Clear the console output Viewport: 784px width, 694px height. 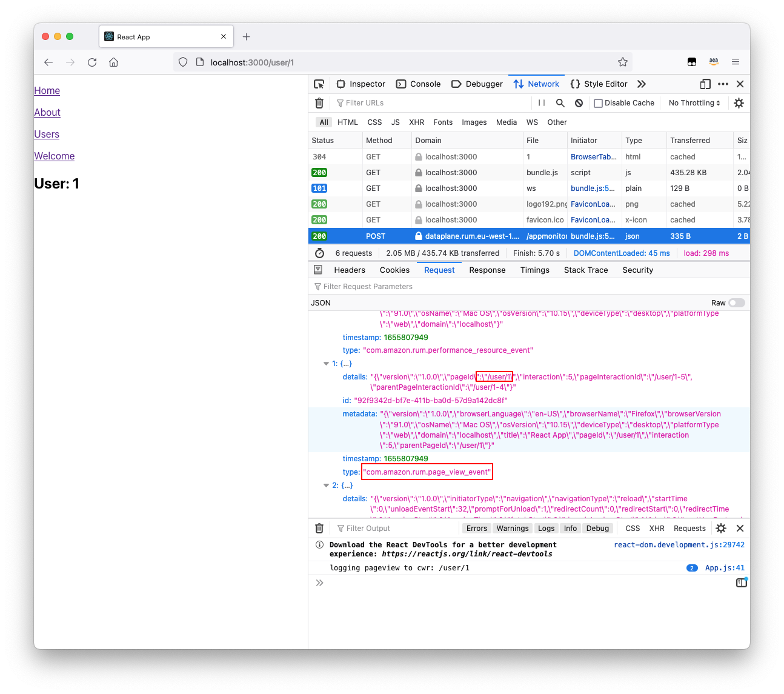319,528
